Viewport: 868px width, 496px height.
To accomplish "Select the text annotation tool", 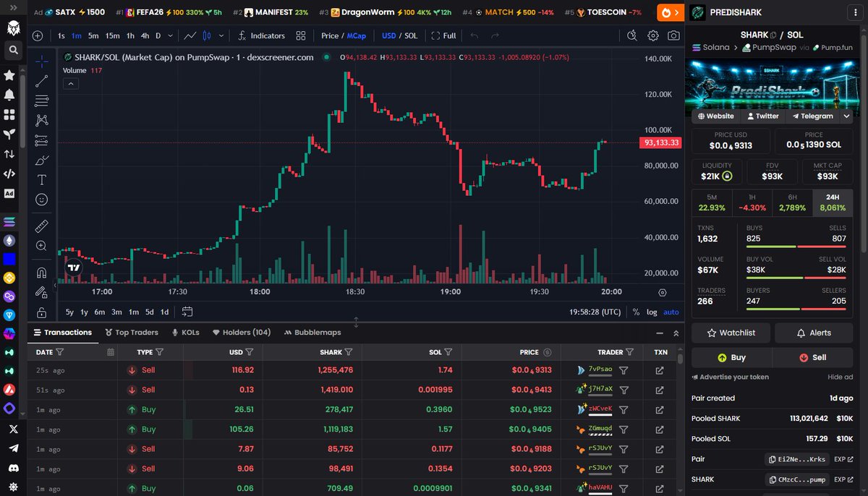I will pos(42,179).
